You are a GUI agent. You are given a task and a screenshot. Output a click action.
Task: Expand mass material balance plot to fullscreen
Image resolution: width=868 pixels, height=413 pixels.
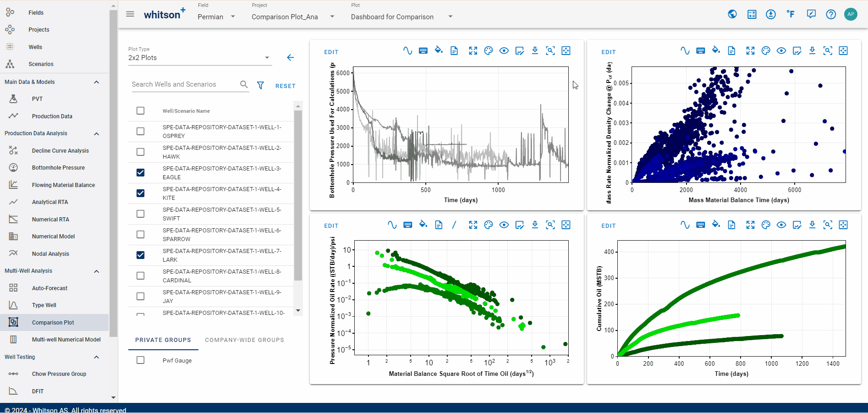click(x=750, y=51)
